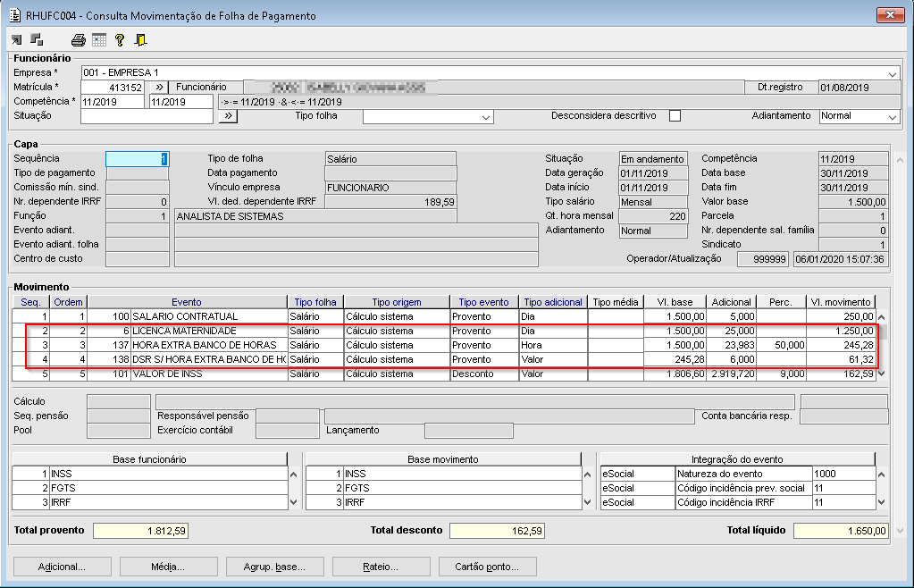The image size is (914, 588).
Task: Click the Evento column header
Action: (187, 302)
